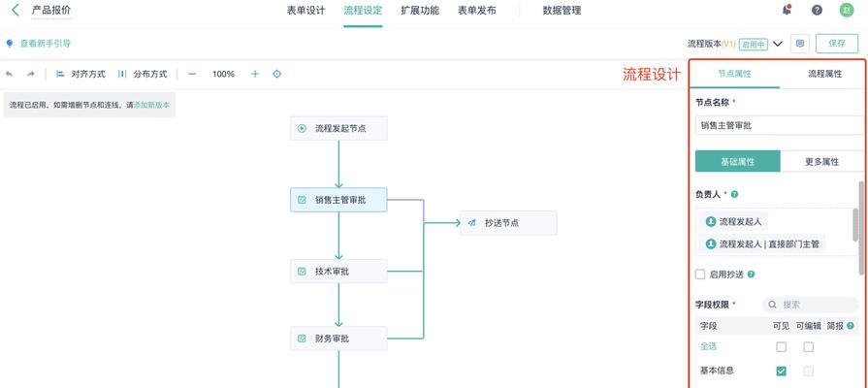Click info icon beside 启用抄送

pyautogui.click(x=752, y=274)
